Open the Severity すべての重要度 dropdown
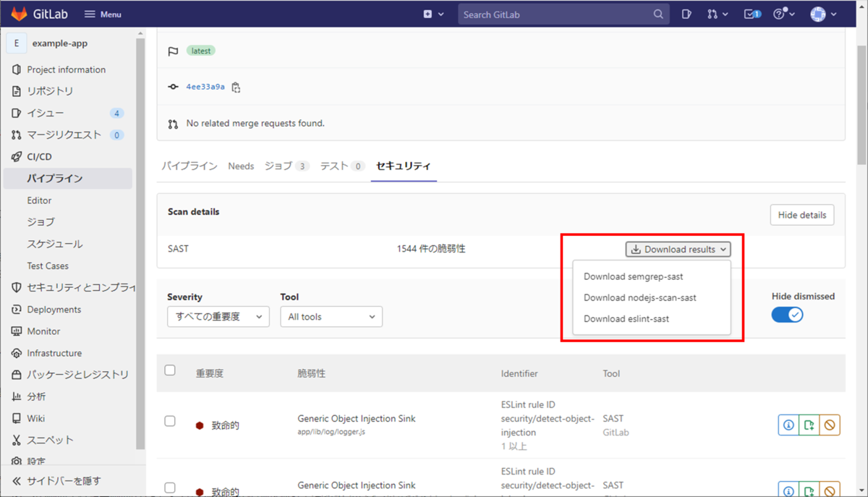The height and width of the screenshot is (497, 868). pos(218,317)
